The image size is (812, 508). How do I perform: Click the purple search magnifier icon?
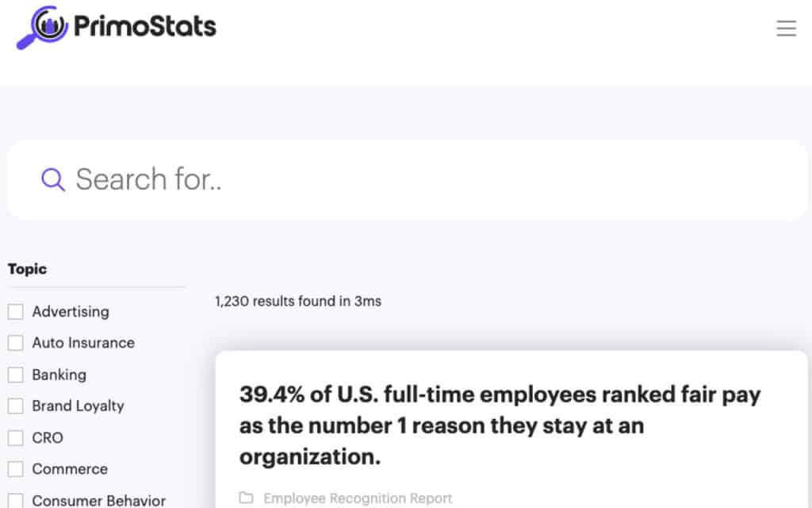point(53,180)
